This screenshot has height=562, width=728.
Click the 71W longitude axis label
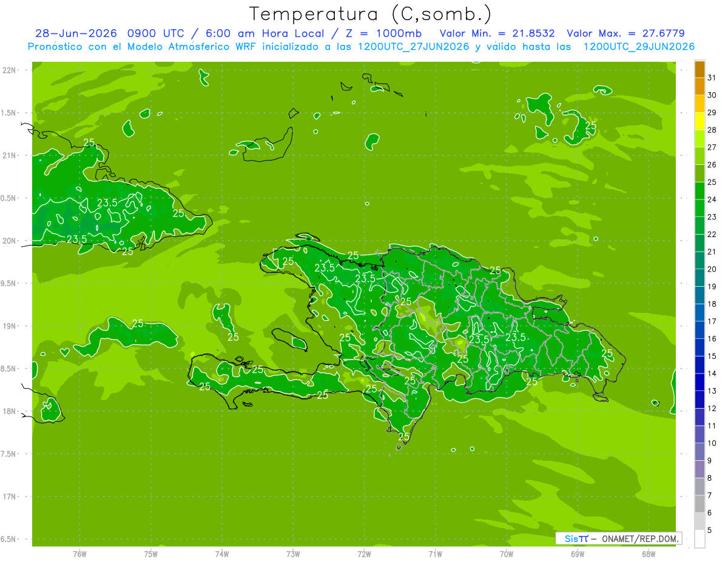[435, 554]
